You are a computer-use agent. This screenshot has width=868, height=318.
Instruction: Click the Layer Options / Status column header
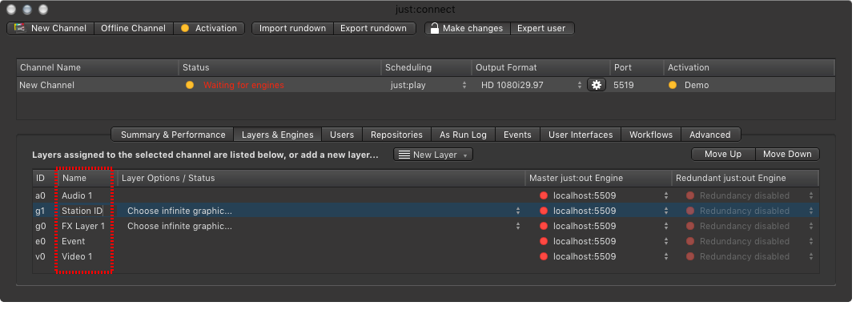(x=321, y=178)
